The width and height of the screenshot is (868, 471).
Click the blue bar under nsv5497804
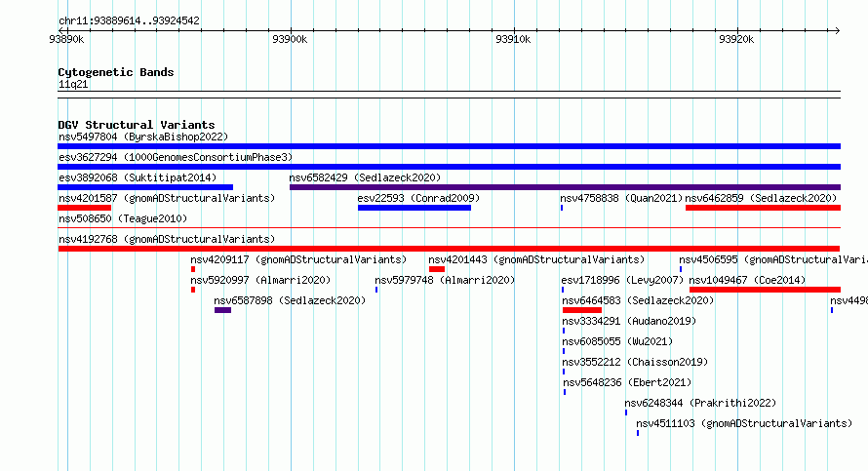[x=449, y=146]
